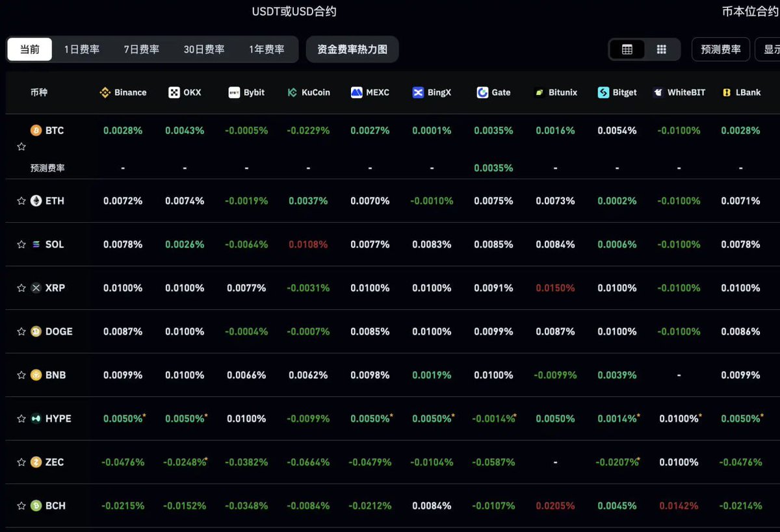This screenshot has width=780, height=532.
Task: Favorite BNB with its star
Action: [21, 375]
